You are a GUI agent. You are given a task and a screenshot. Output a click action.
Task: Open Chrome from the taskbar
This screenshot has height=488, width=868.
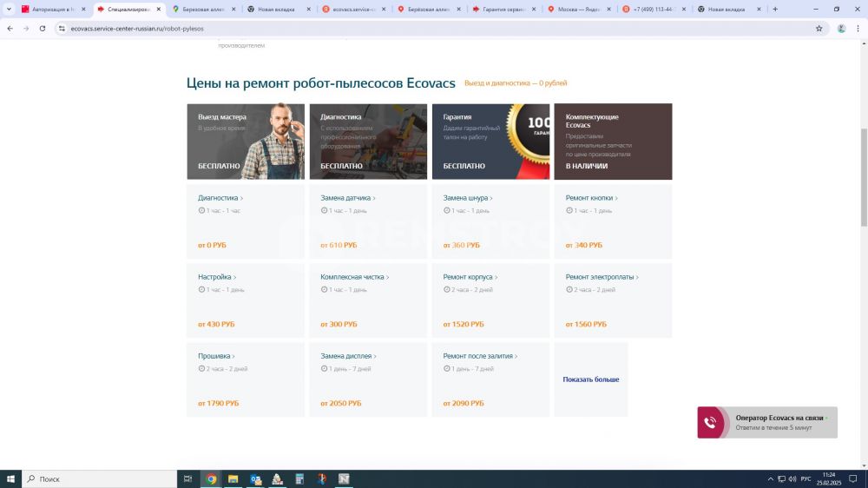click(211, 478)
